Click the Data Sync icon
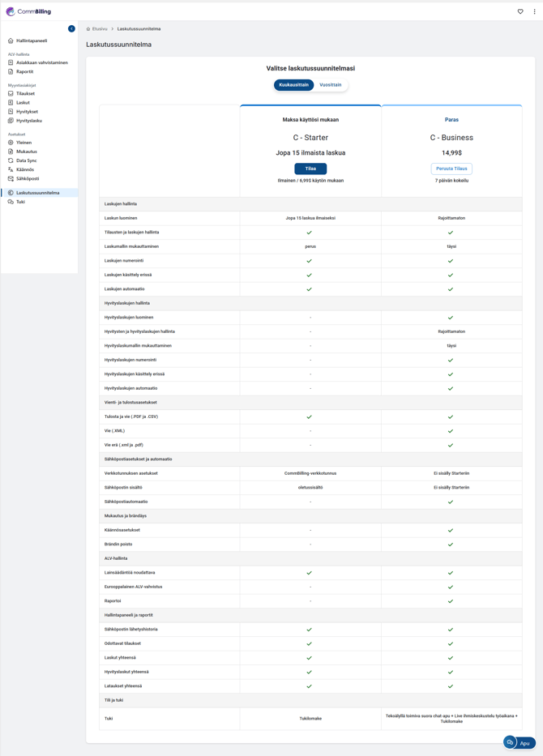 click(11, 160)
